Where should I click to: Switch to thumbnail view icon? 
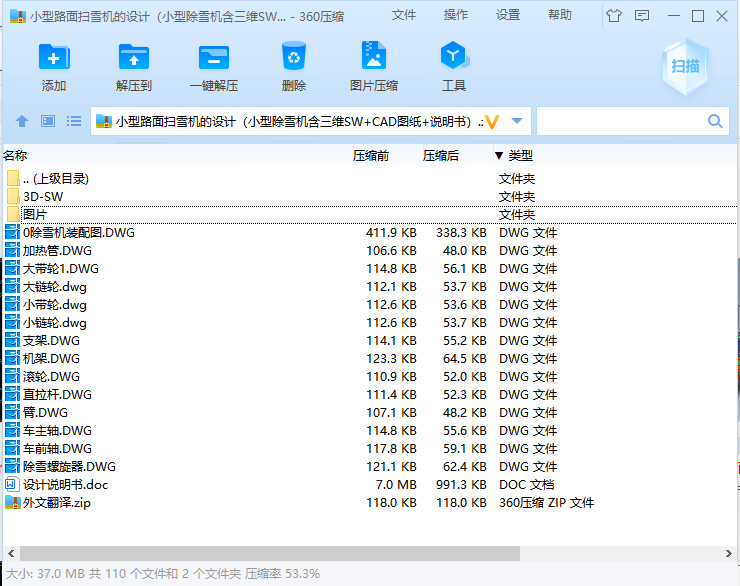click(48, 121)
